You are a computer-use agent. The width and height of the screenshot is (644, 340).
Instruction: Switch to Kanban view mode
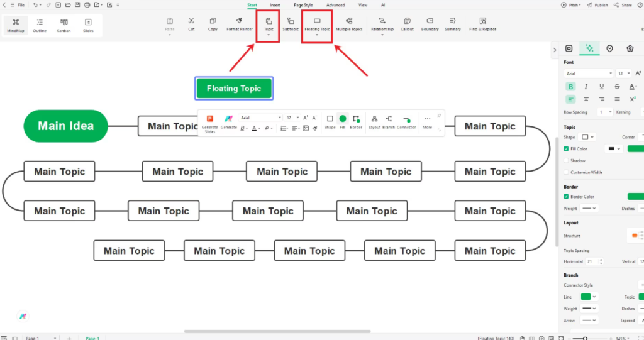(64, 25)
